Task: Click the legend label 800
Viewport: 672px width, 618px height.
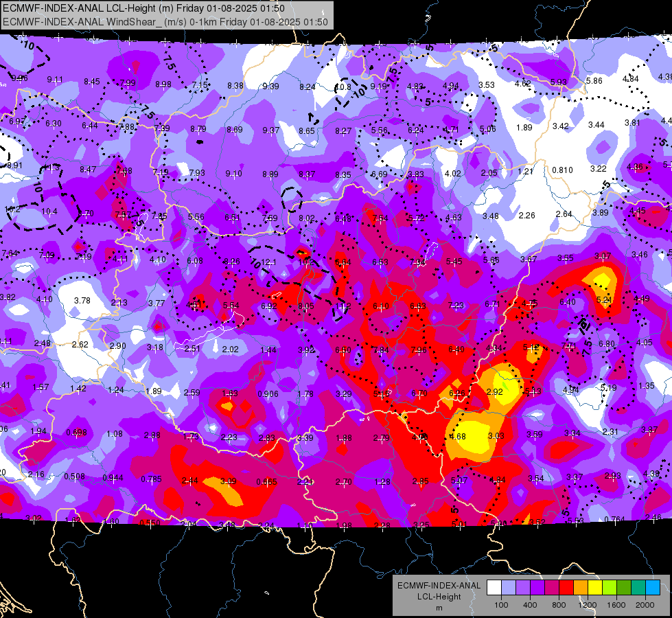Action: (x=559, y=605)
